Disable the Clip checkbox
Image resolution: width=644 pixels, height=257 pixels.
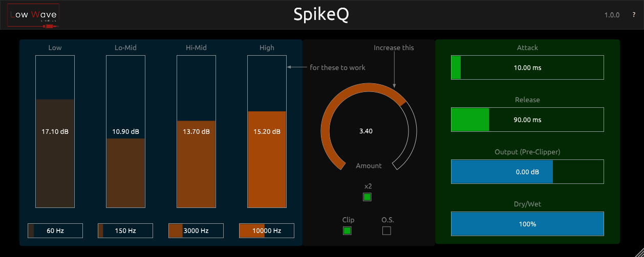348,230
